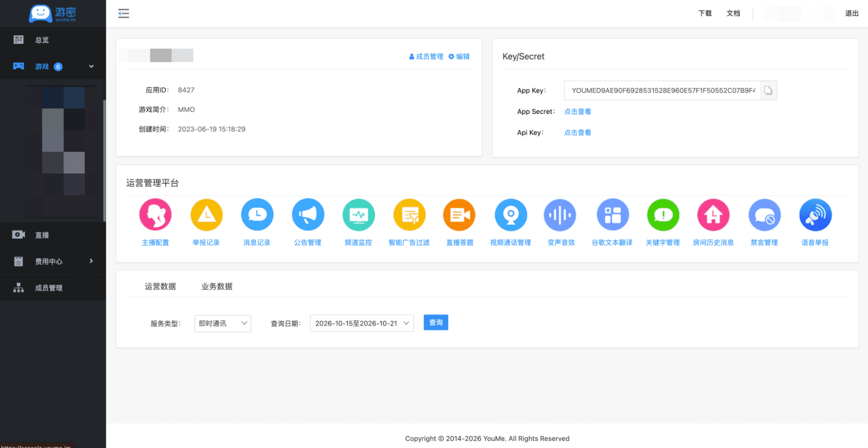The height and width of the screenshot is (448, 868).
Task: Open the 直播答题 camera icon
Action: click(x=459, y=214)
